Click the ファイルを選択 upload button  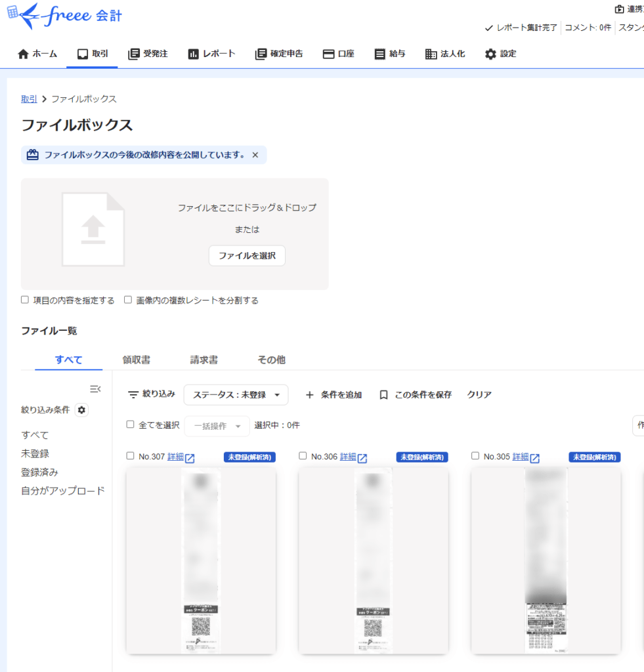(247, 256)
